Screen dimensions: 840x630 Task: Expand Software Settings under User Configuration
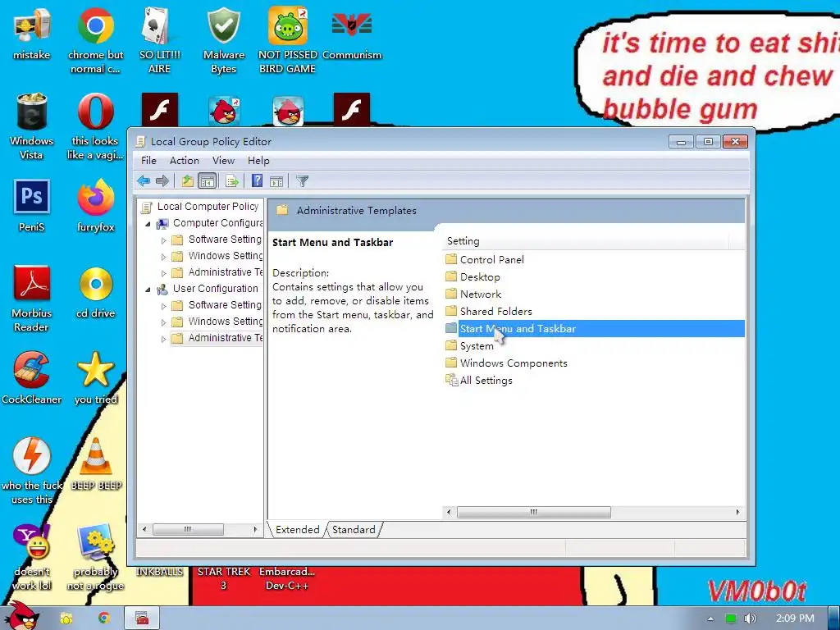[163, 306]
